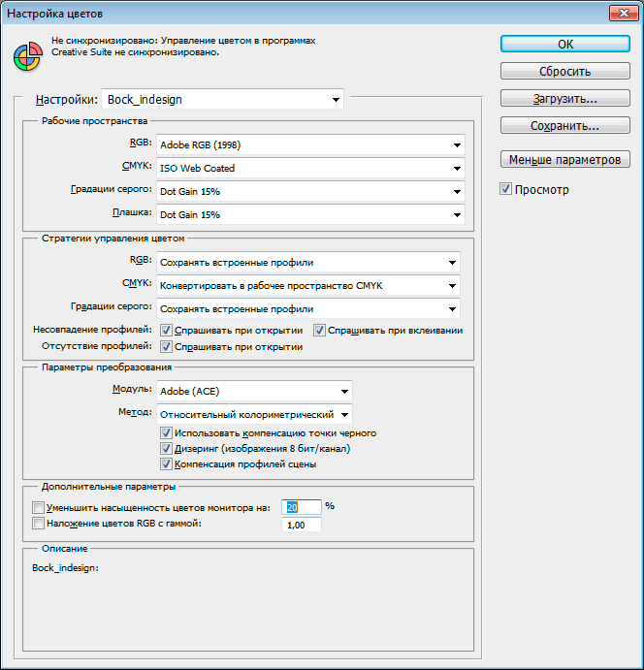Toggle Дизеринг (изображения 8 бит/канал) checkbox
This screenshot has height=670, width=644.
[x=166, y=449]
